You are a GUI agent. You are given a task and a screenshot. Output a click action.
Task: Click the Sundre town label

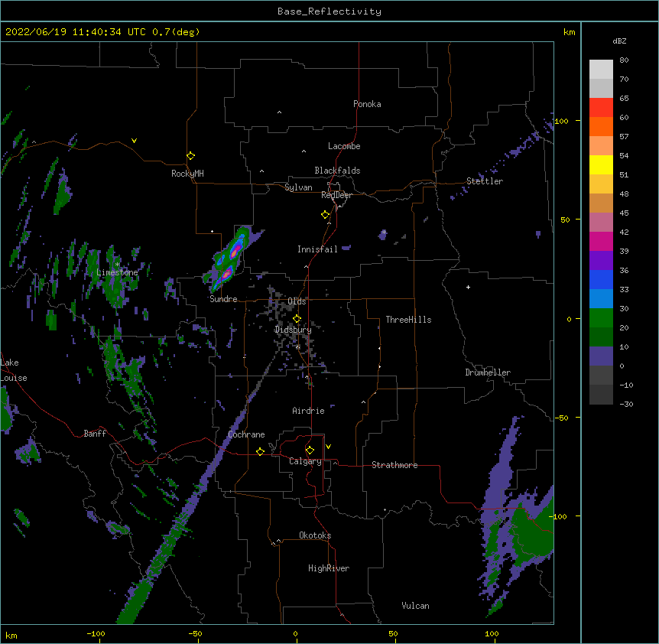pyautogui.click(x=223, y=299)
